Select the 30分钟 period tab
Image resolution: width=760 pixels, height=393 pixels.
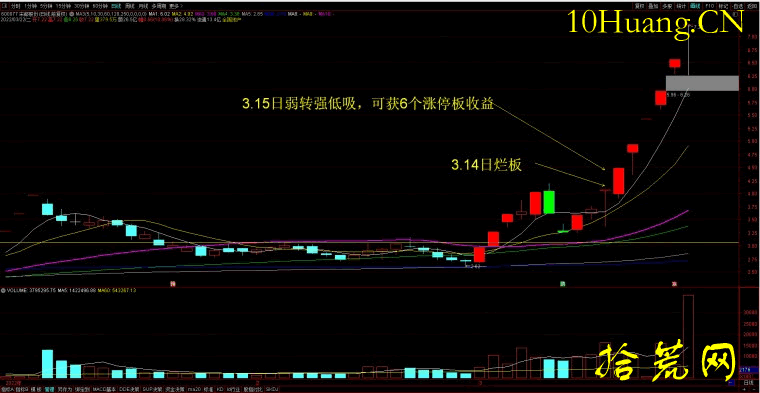(x=81, y=6)
